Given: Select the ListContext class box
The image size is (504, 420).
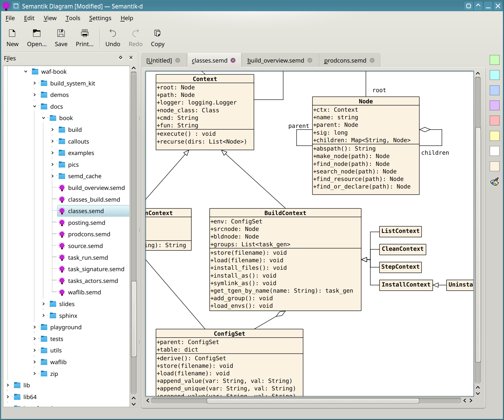Looking at the screenshot, I should [400, 231].
